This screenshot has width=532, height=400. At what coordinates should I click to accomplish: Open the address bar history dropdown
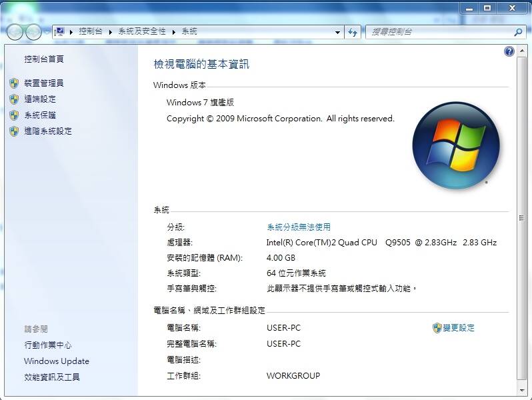coord(337,32)
